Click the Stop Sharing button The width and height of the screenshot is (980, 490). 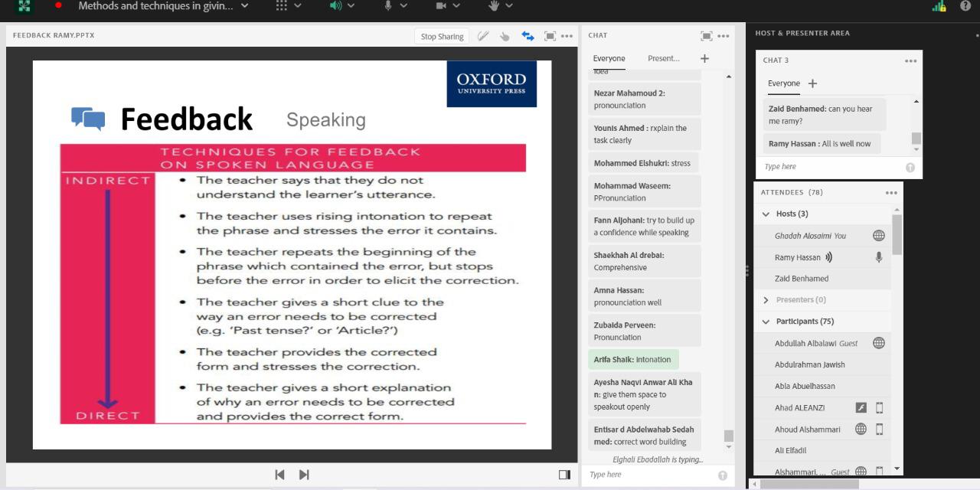(x=442, y=36)
